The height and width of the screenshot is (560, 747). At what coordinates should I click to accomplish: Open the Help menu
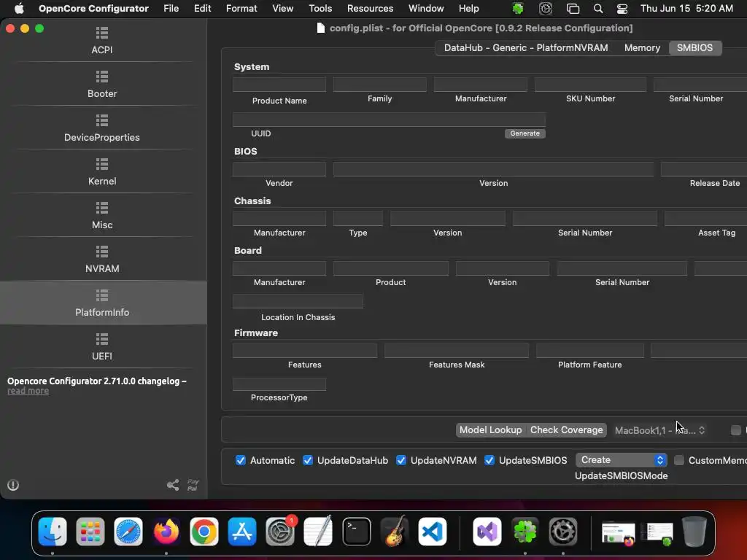pyautogui.click(x=469, y=9)
